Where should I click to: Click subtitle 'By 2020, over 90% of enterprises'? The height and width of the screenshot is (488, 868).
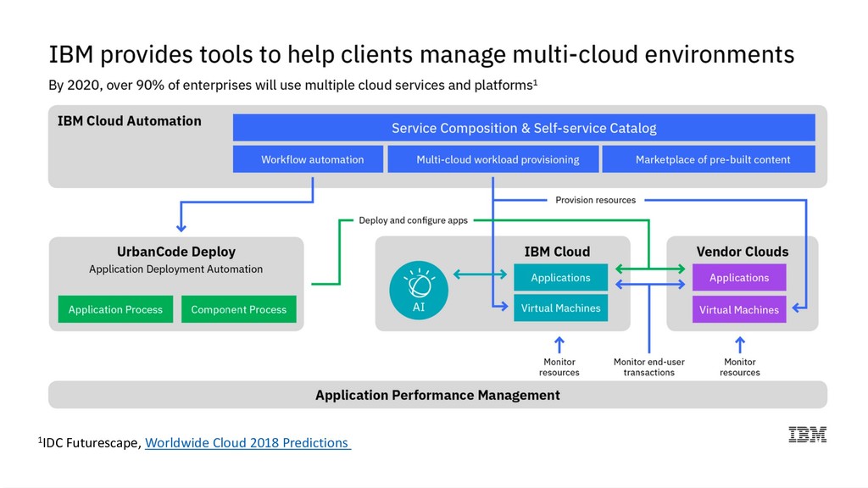[292, 86]
